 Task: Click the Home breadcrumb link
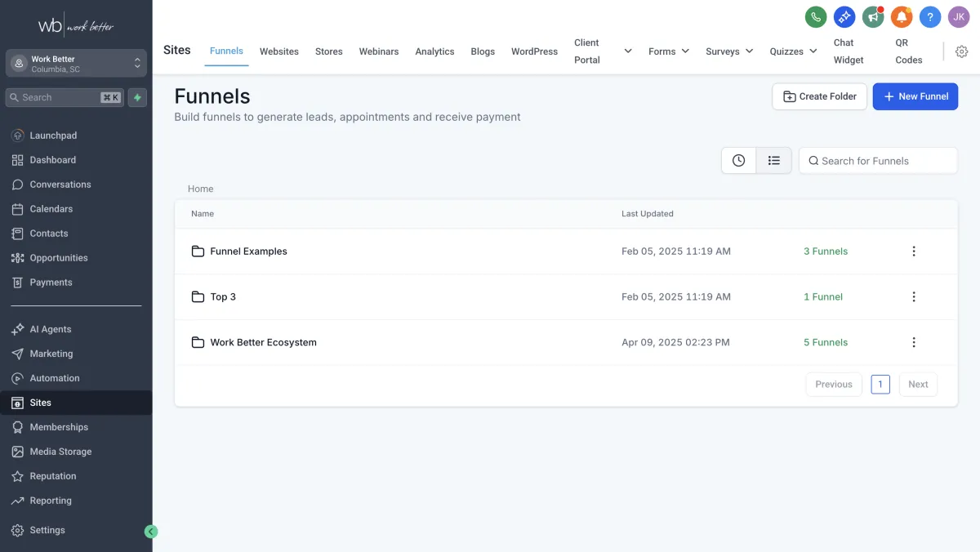click(x=200, y=189)
